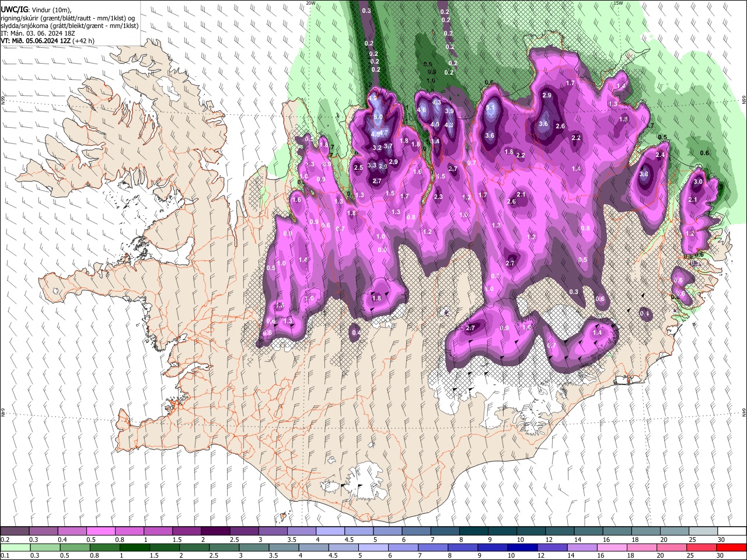Click the '6.0' snowfall peak value
Image resolution: width=747 pixels, height=560 pixels.
[378, 117]
